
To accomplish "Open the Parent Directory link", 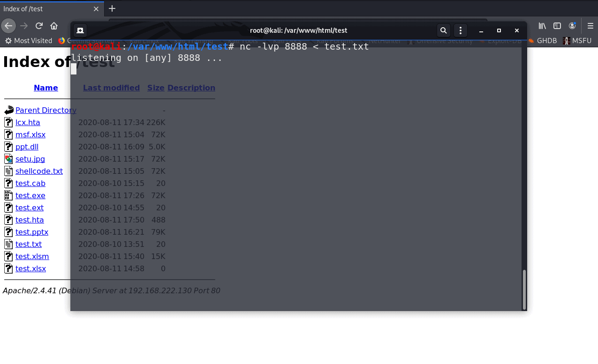I will (46, 110).
